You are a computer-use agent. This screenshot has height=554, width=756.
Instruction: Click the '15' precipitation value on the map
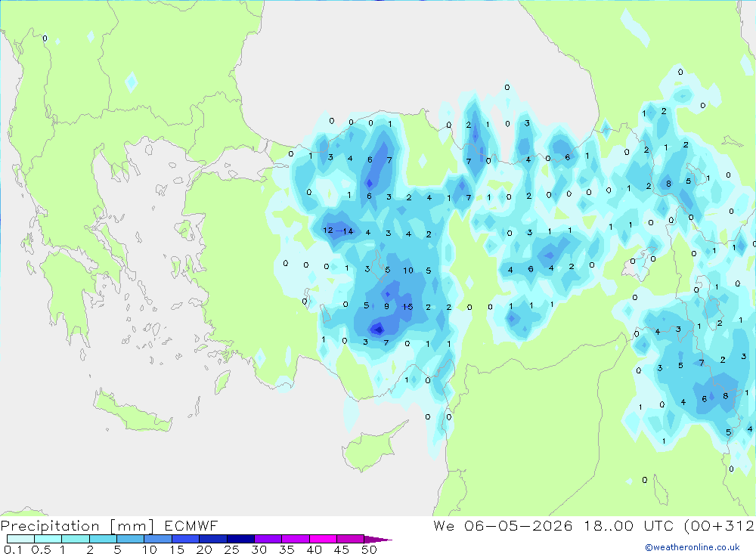point(407,307)
